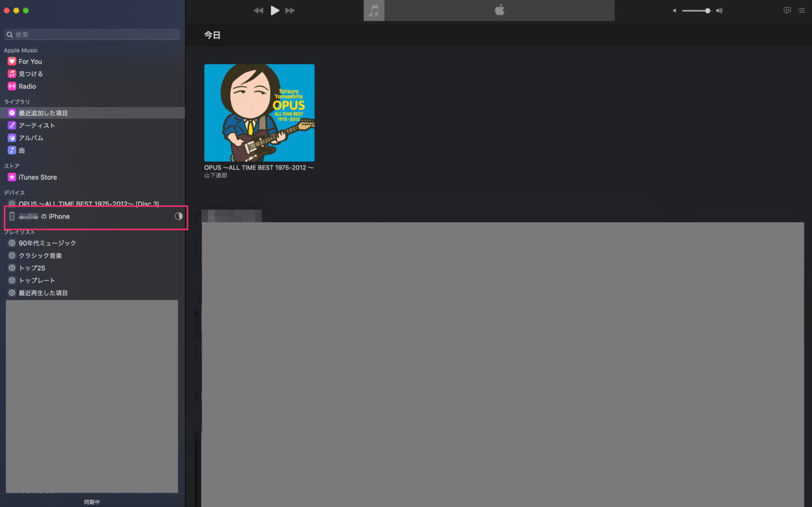812x507 pixels.
Task: Click the loud speaker volume icon
Action: [719, 11]
